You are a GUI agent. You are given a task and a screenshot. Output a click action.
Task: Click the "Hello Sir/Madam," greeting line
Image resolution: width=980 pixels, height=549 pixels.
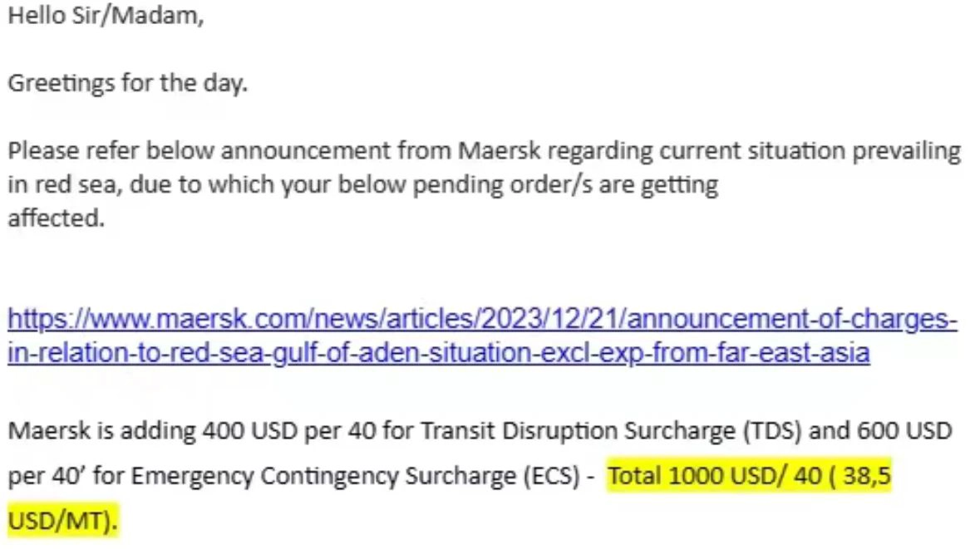[x=106, y=16]
